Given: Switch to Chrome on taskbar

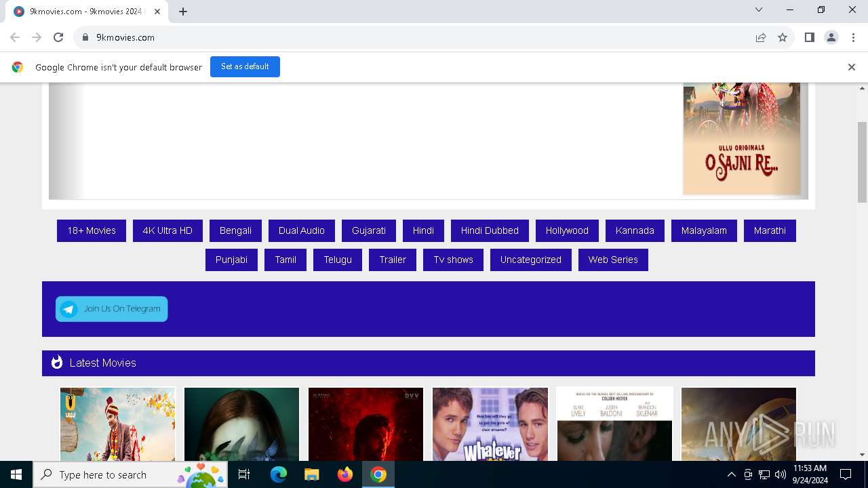Looking at the screenshot, I should pyautogui.click(x=378, y=474).
